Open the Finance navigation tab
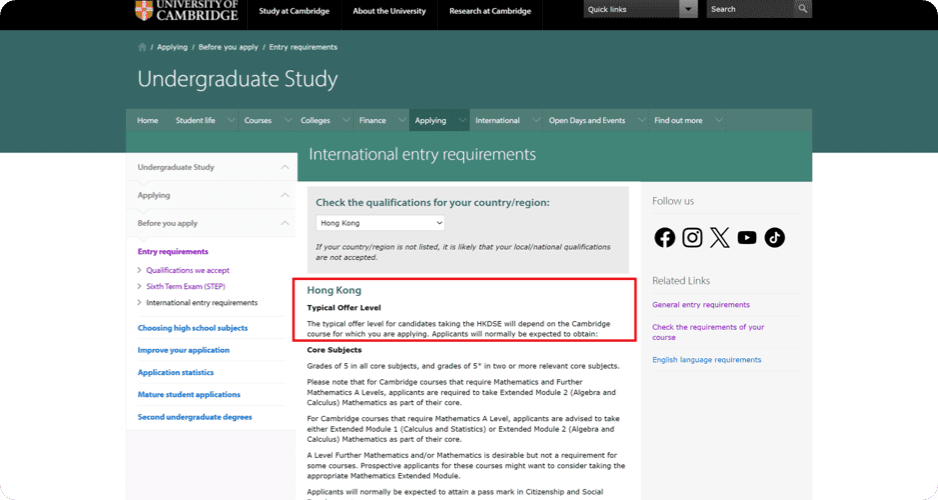Image resolution: width=938 pixels, height=500 pixels. pos(373,120)
